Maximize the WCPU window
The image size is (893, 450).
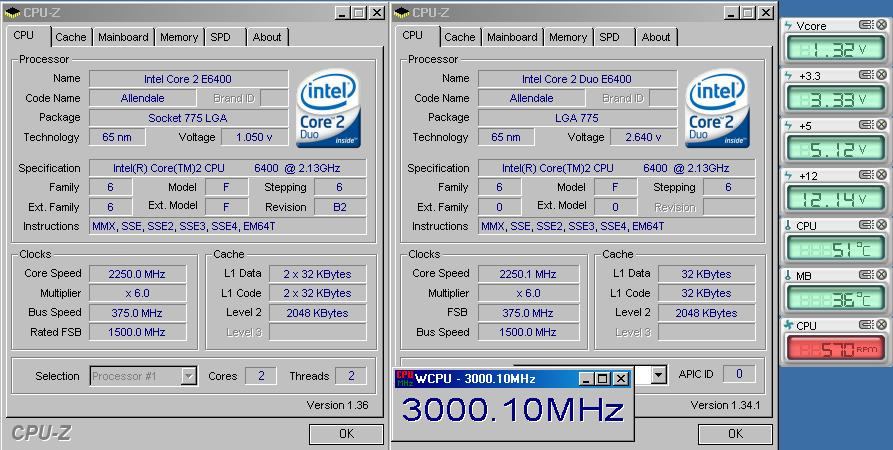point(602,379)
